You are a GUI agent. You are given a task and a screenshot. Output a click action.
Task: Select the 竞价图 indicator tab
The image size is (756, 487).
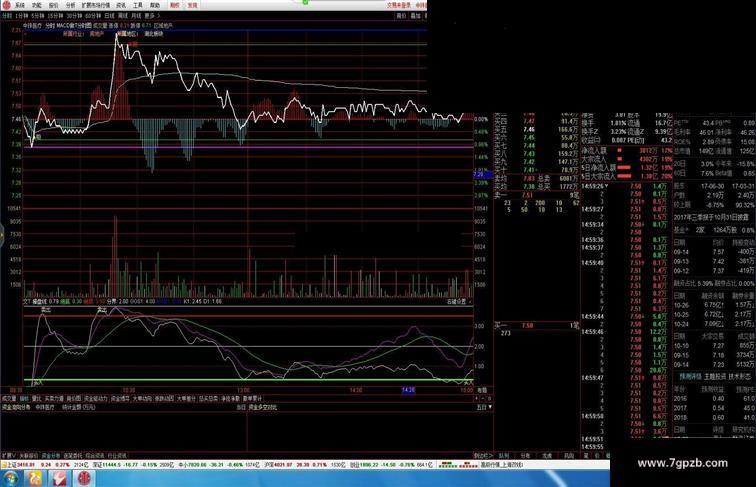[74, 399]
